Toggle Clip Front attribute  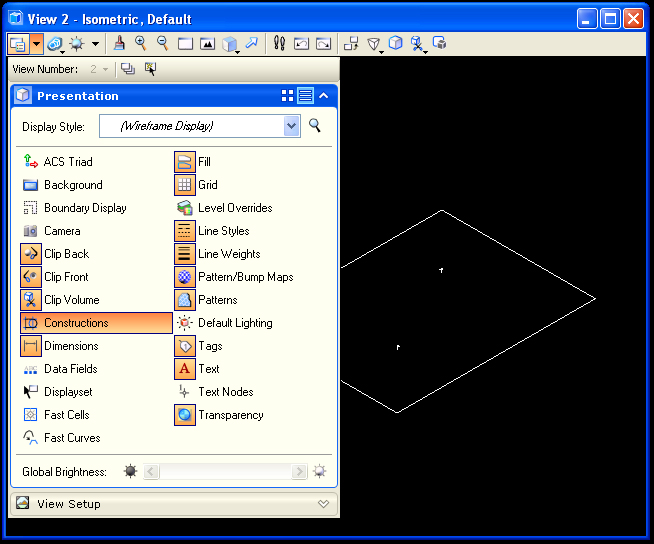pyautogui.click(x=55, y=277)
